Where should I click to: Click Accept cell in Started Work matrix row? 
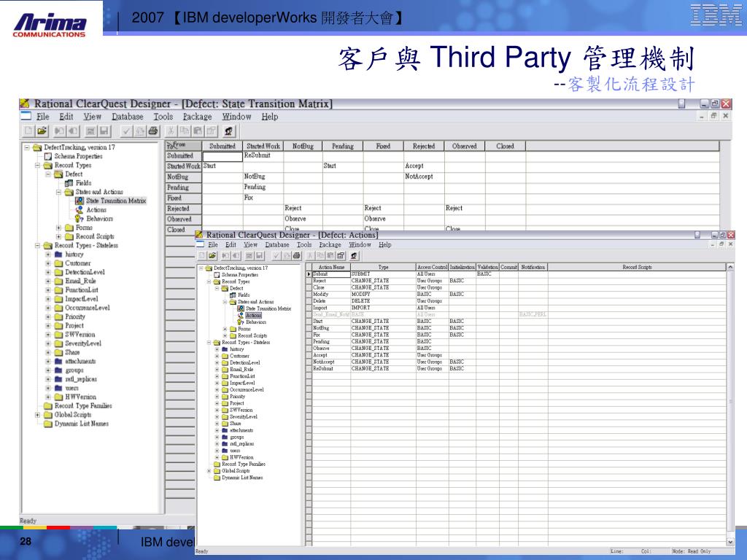[x=424, y=166]
